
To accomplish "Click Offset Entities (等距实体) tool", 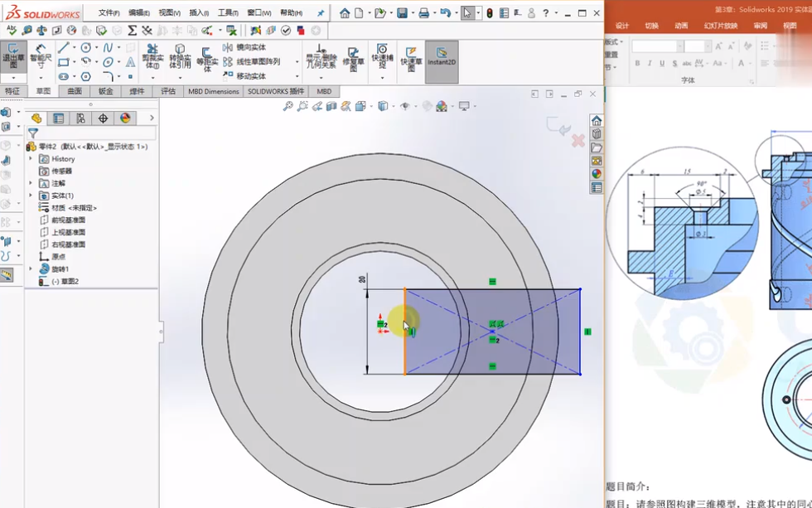I will click(207, 59).
